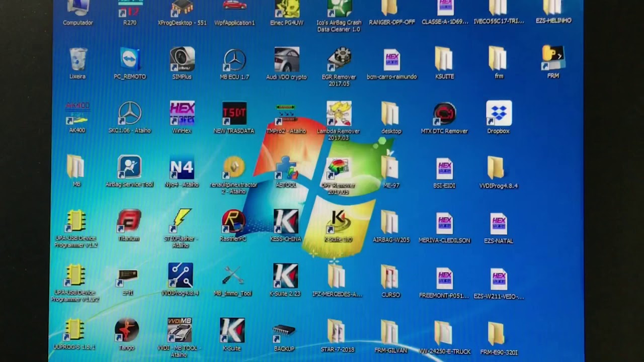
Task: Open the VVDIProg4.8.4 folder icon
Action: 498,172
